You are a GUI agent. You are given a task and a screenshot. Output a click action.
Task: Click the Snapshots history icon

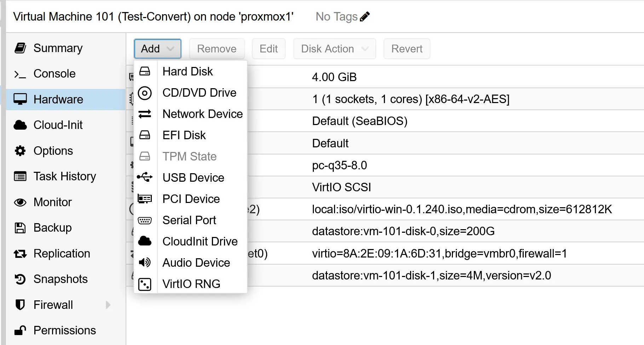(x=20, y=279)
